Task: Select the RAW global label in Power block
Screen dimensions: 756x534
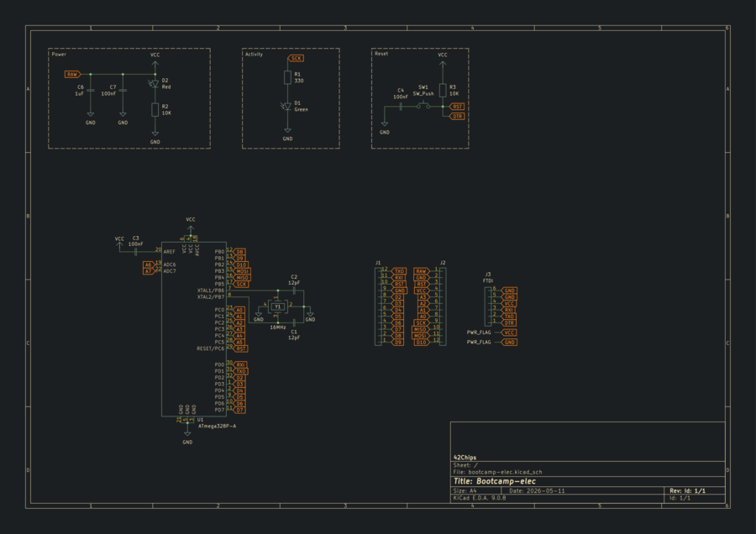Action: [x=72, y=74]
